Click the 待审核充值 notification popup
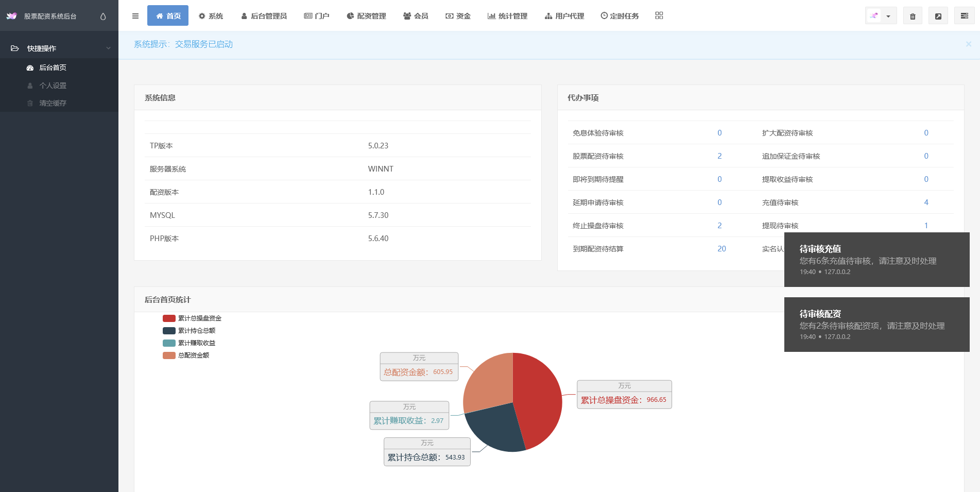Image resolution: width=980 pixels, height=492 pixels. point(876,260)
